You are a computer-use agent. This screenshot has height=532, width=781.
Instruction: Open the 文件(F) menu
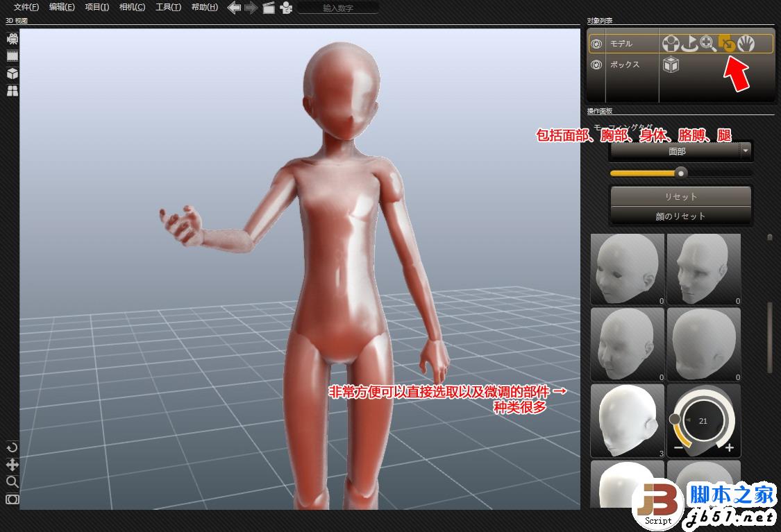click(26, 8)
